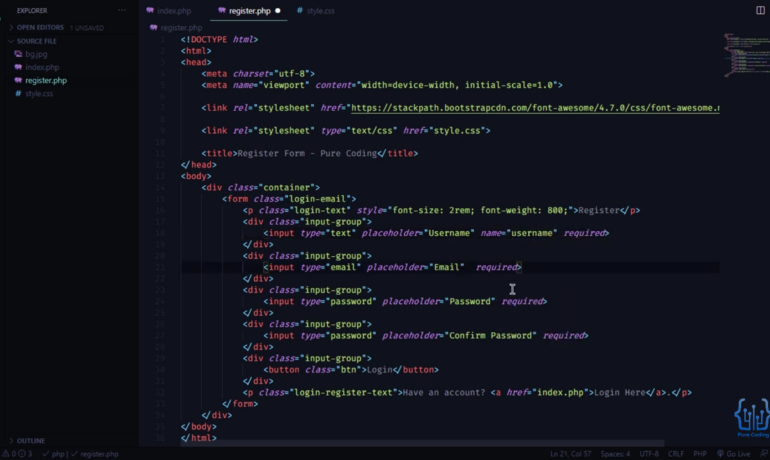
Task: Click the unsaved dot on register.php tab
Action: [x=278, y=11]
